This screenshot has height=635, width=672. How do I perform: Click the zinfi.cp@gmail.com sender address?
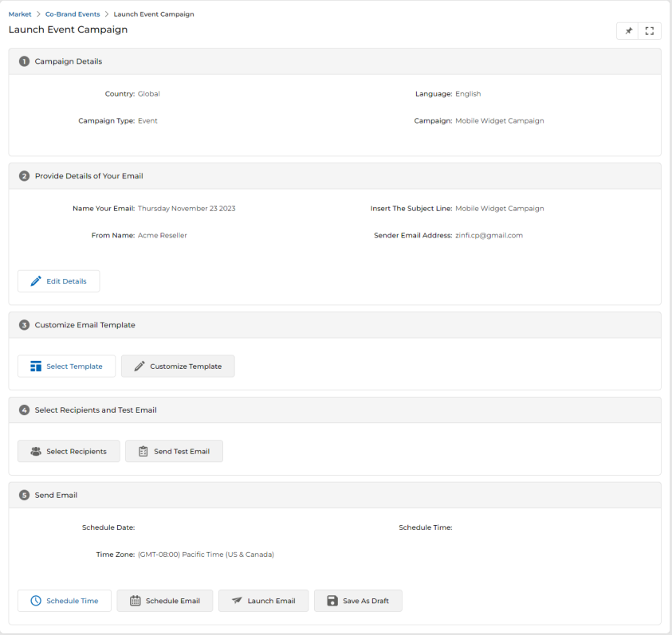point(489,235)
